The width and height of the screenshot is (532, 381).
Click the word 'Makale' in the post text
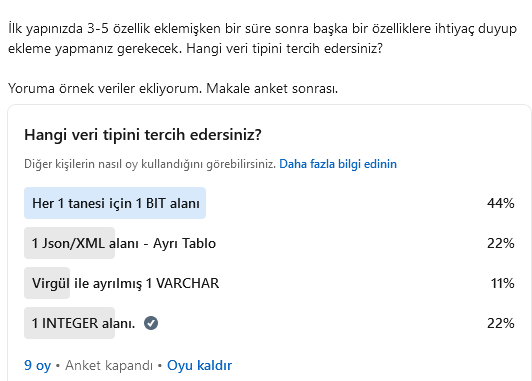pos(228,89)
